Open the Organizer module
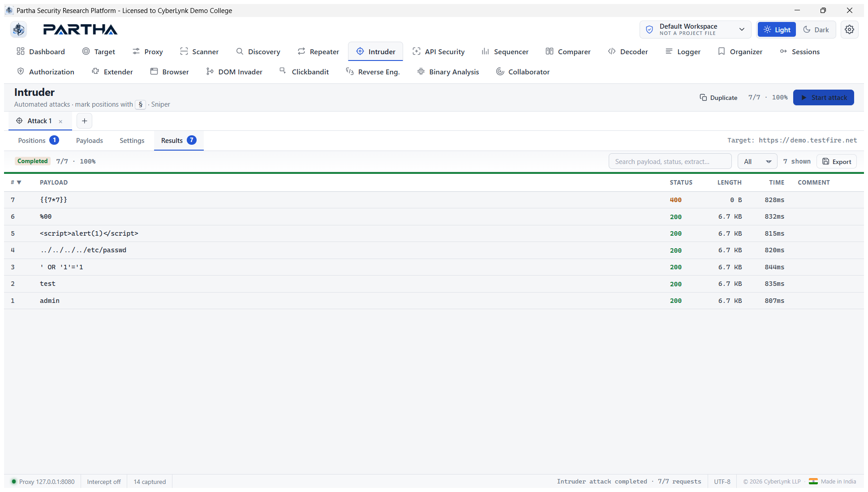This screenshot has height=492, width=868. (x=740, y=52)
